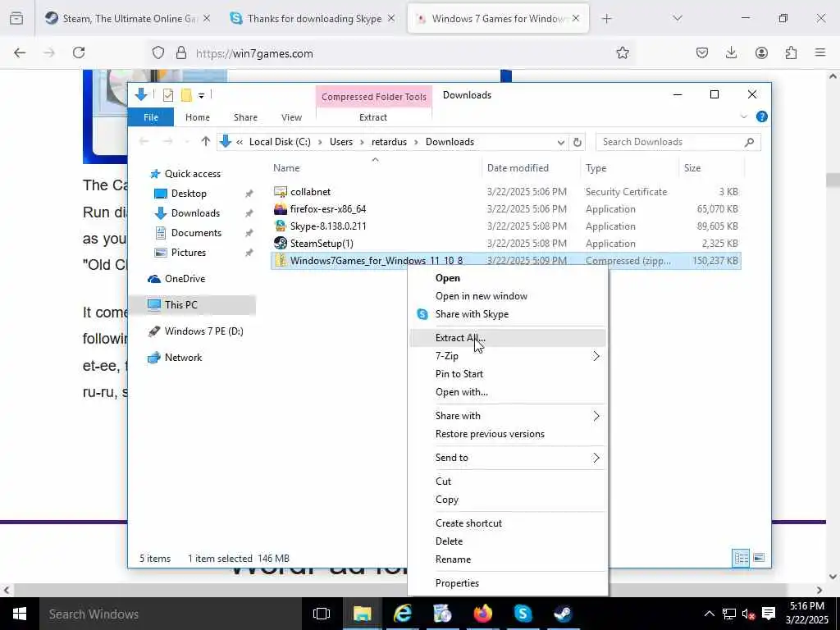Select firefox-esr-x86_64 file
Viewport: 840px width, 630px height.
pyautogui.click(x=328, y=209)
